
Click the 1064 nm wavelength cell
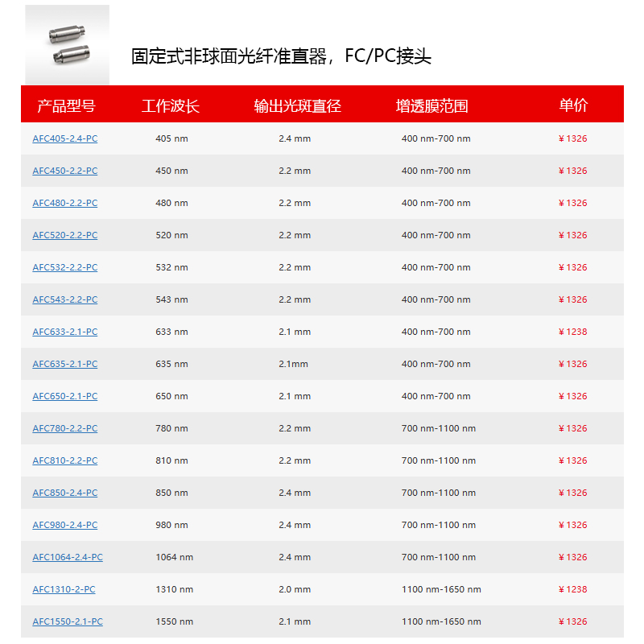(174, 557)
